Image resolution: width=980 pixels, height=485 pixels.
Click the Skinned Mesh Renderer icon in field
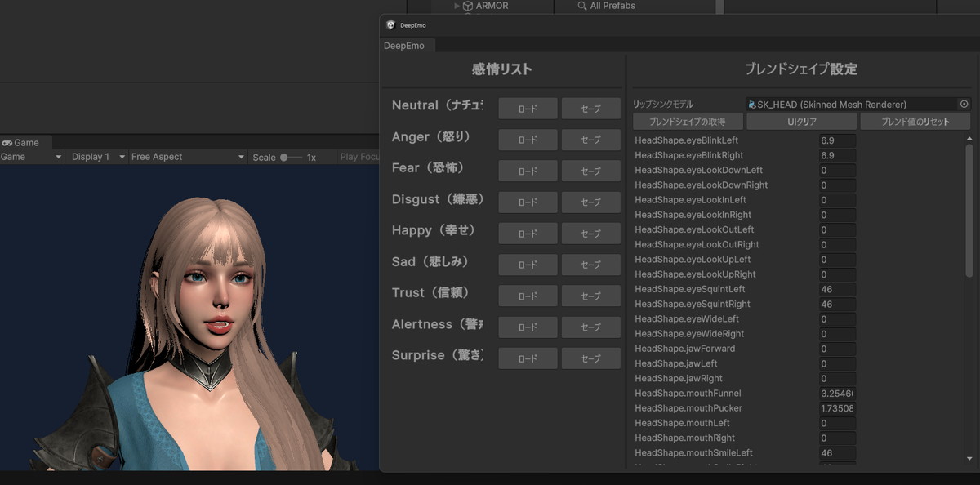(x=751, y=105)
